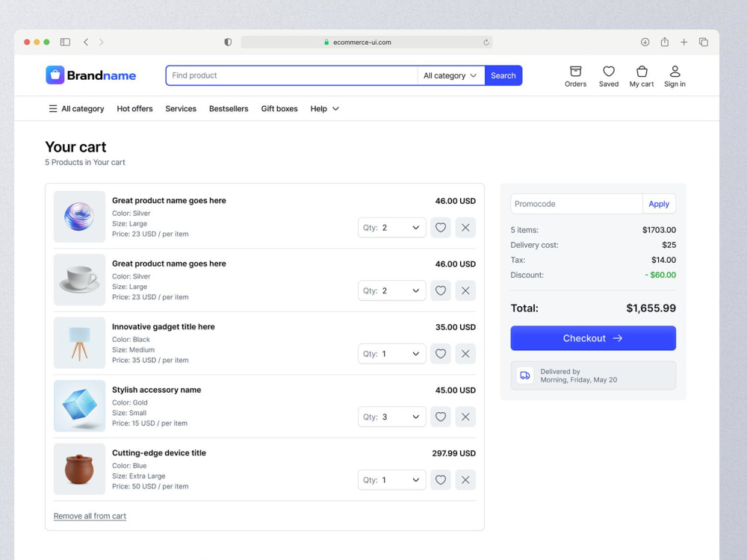Screen dimensions: 747x560
Task: Click Remove all from cart link
Action: tap(90, 516)
